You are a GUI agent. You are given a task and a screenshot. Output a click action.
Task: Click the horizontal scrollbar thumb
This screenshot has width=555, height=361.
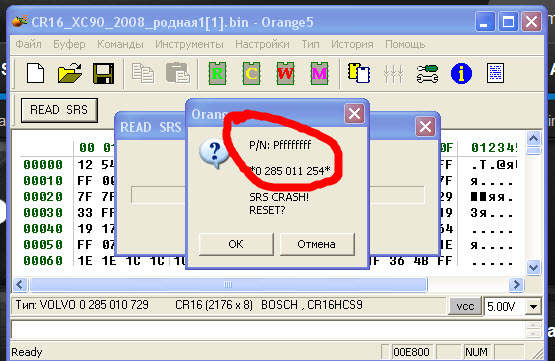(228, 284)
